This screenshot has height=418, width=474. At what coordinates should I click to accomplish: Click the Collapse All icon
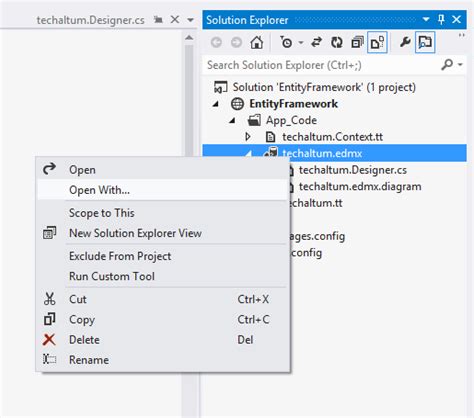pos(357,42)
